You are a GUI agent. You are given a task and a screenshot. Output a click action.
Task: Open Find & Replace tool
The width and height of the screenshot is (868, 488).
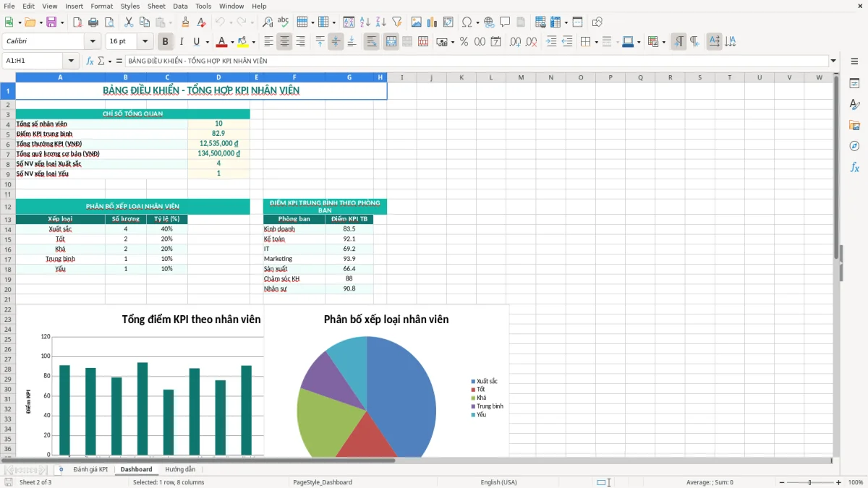268,22
